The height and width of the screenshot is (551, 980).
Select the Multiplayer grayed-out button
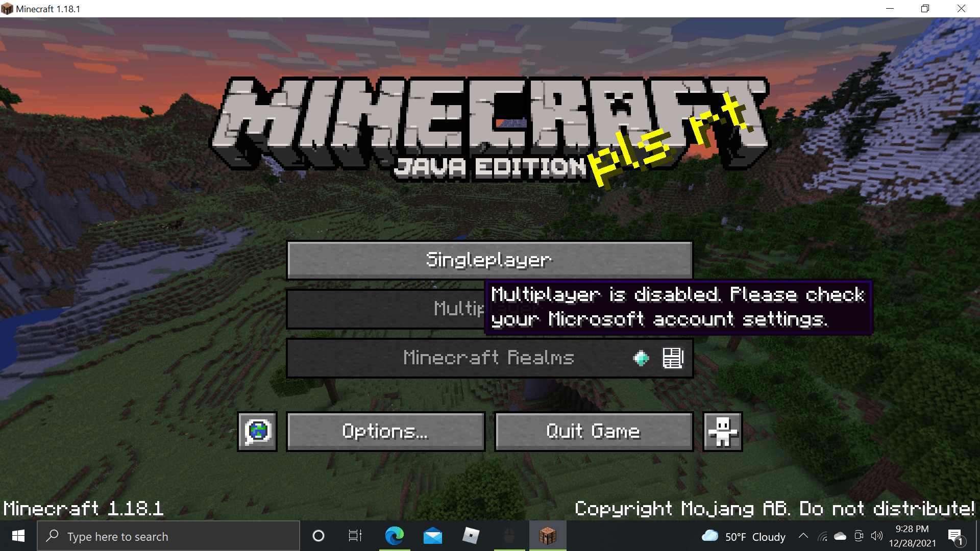click(x=490, y=308)
